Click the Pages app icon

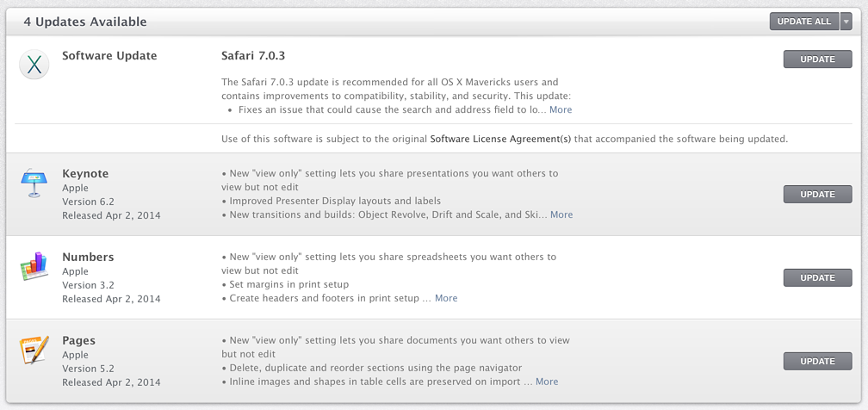pos(34,351)
